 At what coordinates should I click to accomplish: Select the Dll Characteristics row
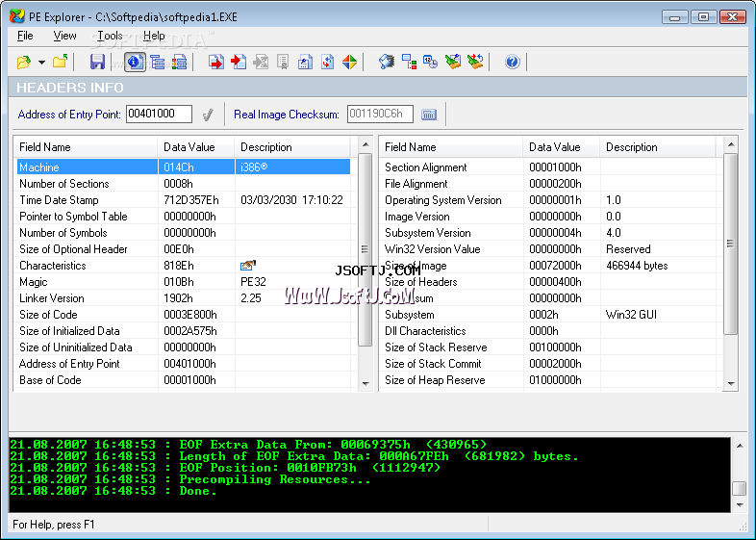point(549,331)
